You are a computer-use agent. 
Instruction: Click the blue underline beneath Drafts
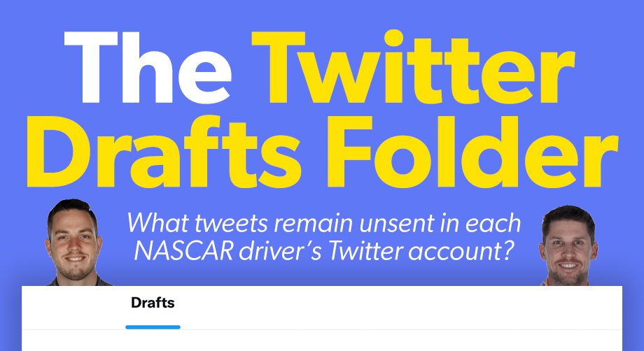tap(153, 327)
